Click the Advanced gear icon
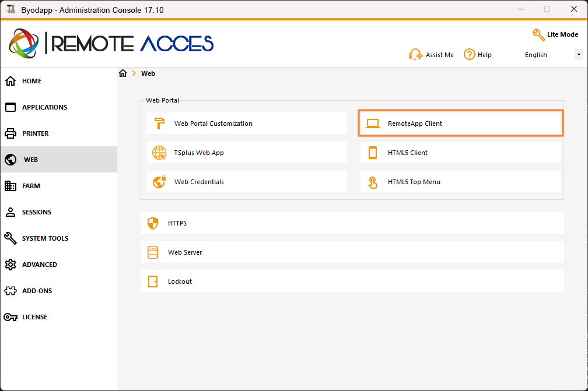Image resolution: width=588 pixels, height=391 pixels. [10, 265]
